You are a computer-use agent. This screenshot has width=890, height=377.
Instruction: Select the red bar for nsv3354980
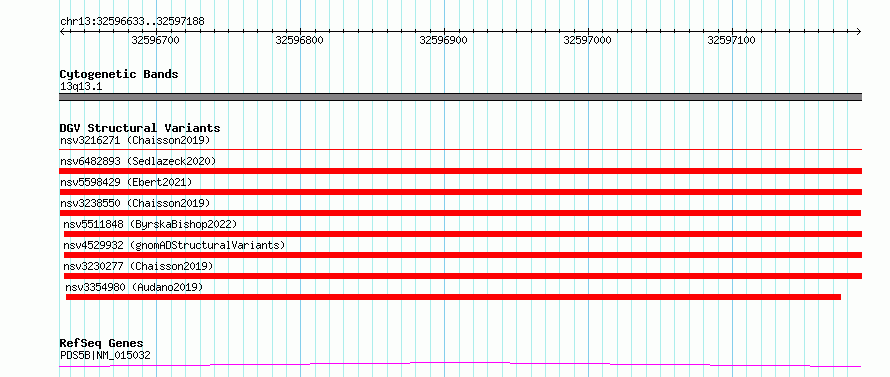453,297
